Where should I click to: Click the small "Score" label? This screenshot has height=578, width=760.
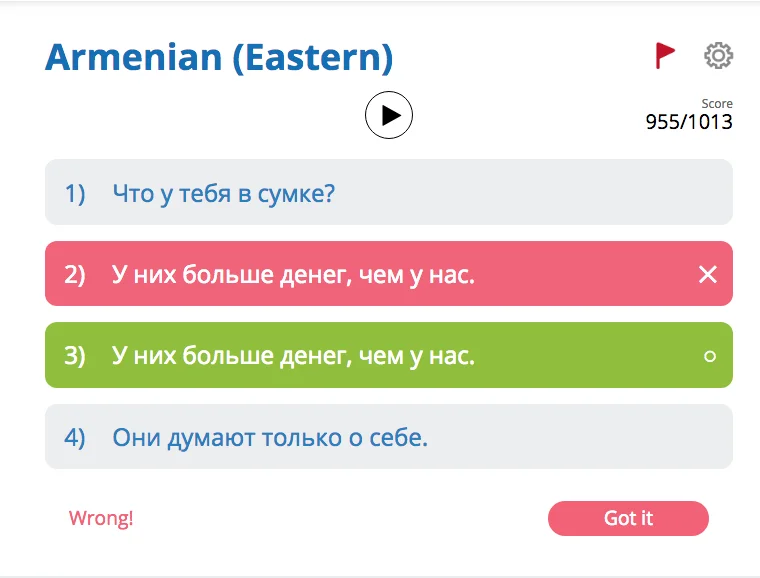pos(717,104)
